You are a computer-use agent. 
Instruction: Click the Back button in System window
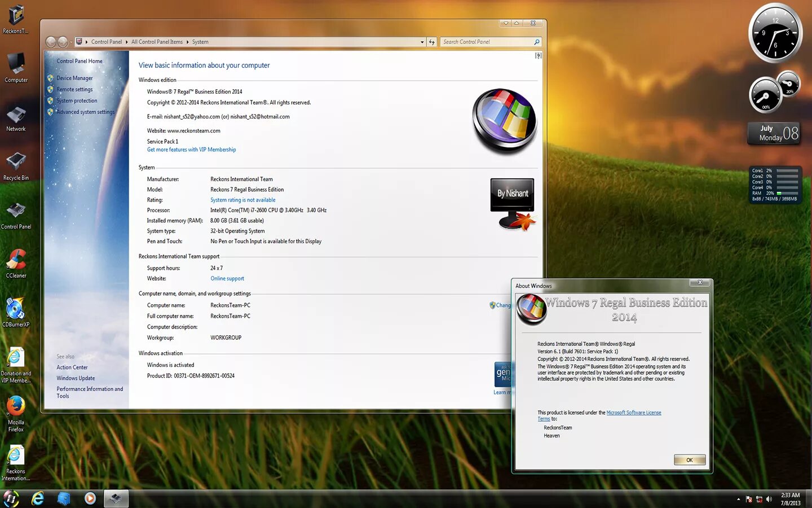[x=51, y=42]
